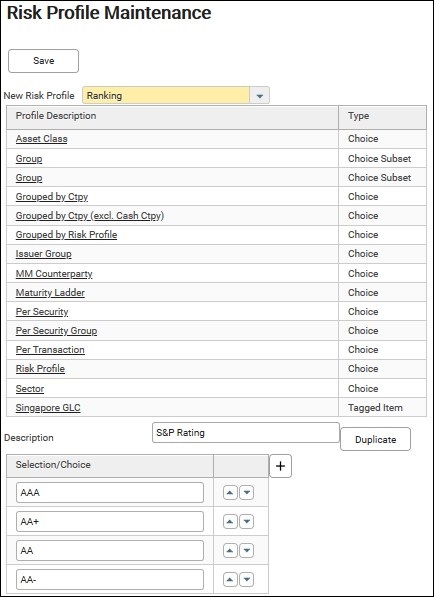
Task: Move AAA row down with arrow
Action: [247, 492]
